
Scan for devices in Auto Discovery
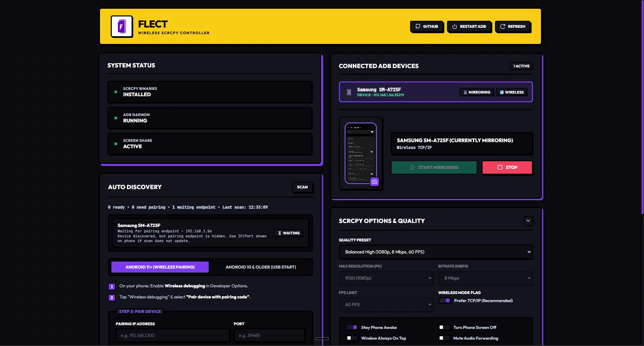click(x=302, y=187)
